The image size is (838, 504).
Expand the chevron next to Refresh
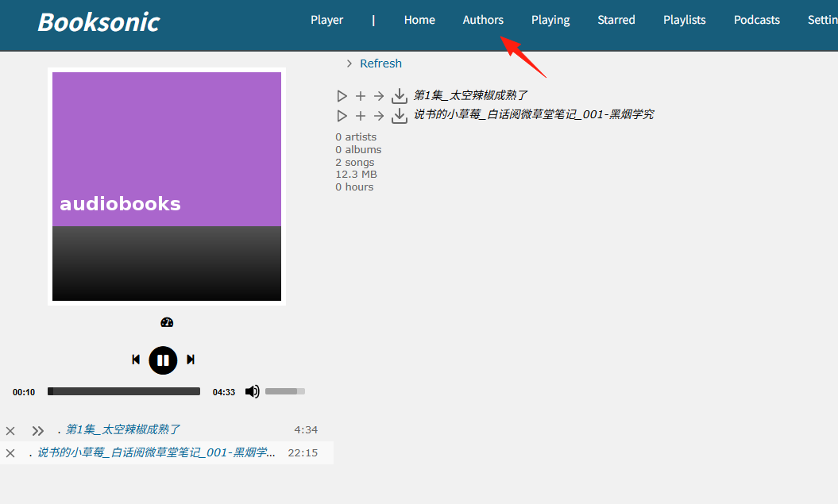[349, 63]
